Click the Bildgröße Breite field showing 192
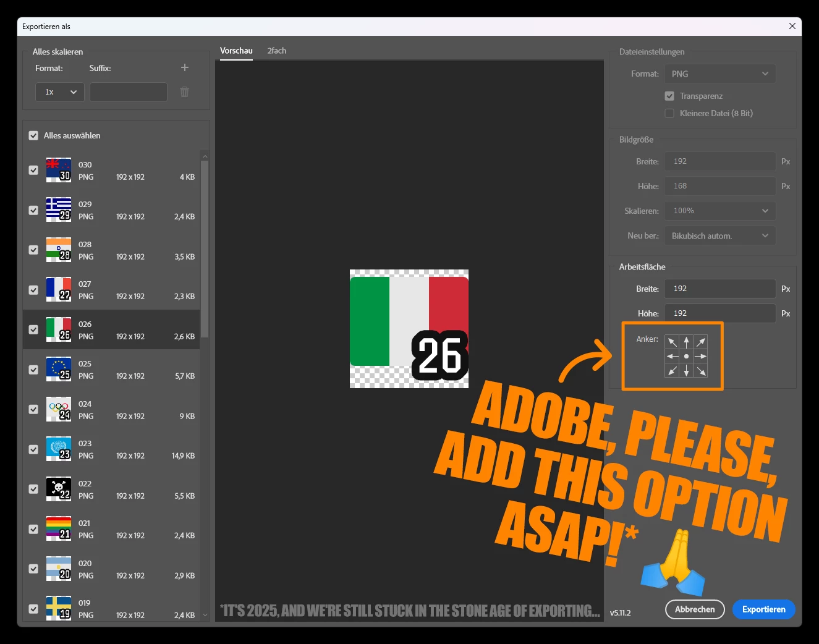Image resolution: width=819 pixels, height=644 pixels. pyautogui.click(x=720, y=161)
